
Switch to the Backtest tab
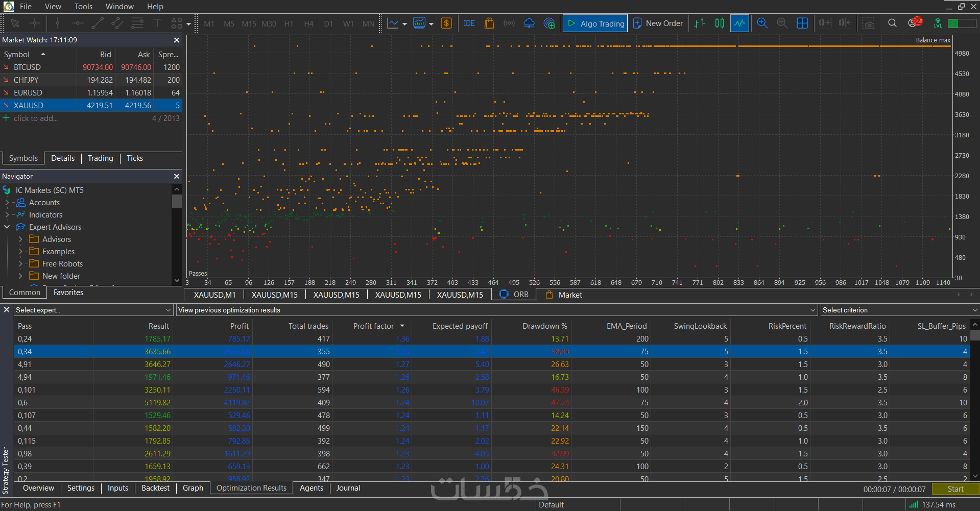155,488
